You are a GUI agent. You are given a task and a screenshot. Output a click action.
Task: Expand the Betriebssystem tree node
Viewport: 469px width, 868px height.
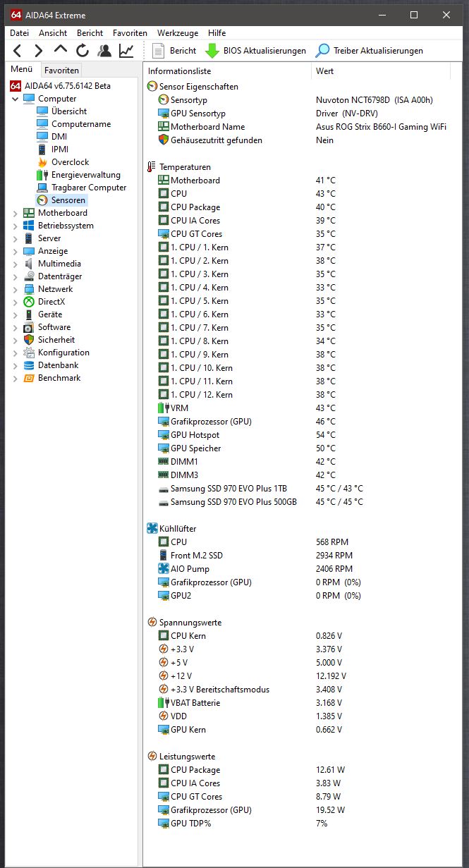(16, 226)
